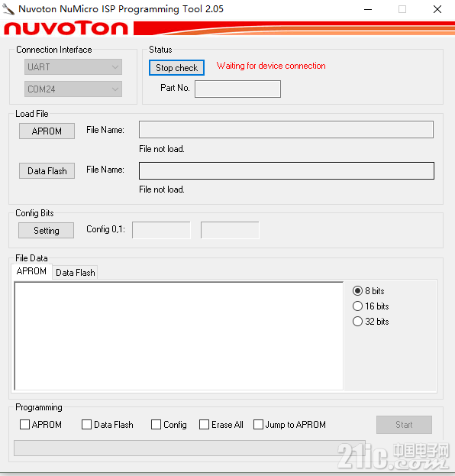Select the 16 bits radio option

coord(371,306)
